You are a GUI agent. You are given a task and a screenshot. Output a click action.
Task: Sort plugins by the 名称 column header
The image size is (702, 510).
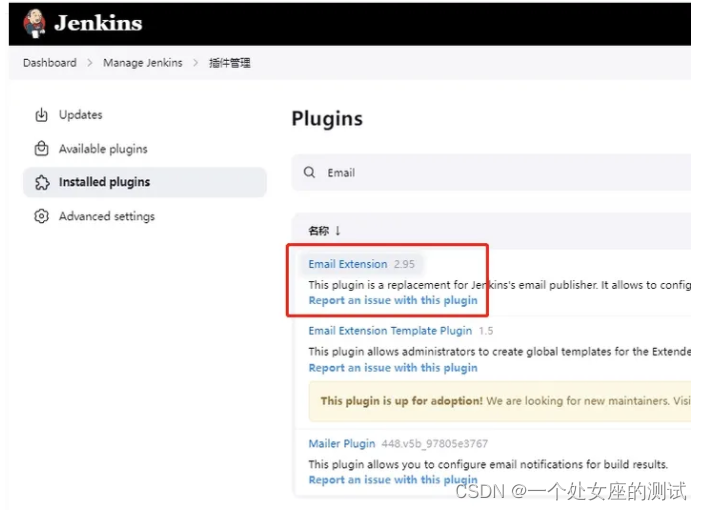tap(318, 231)
